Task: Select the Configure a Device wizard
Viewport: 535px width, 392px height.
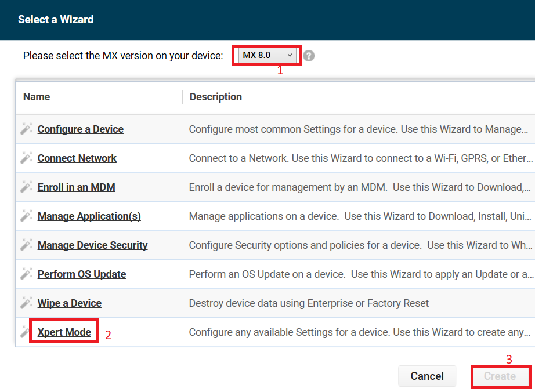Action: pyautogui.click(x=80, y=129)
